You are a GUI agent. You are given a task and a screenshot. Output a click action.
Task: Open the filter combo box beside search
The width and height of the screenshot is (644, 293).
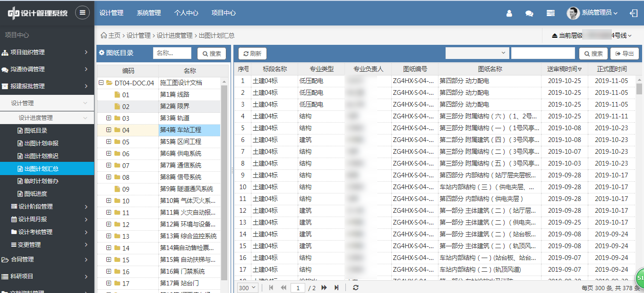tap(477, 53)
